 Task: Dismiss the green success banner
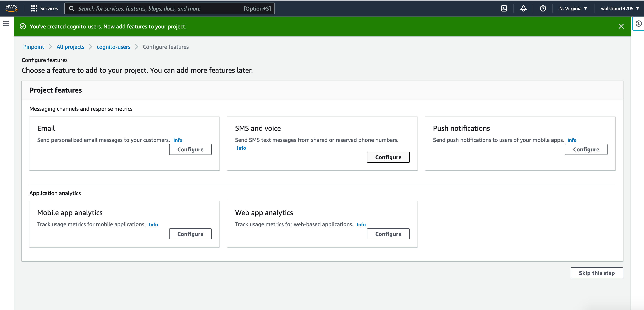click(621, 26)
